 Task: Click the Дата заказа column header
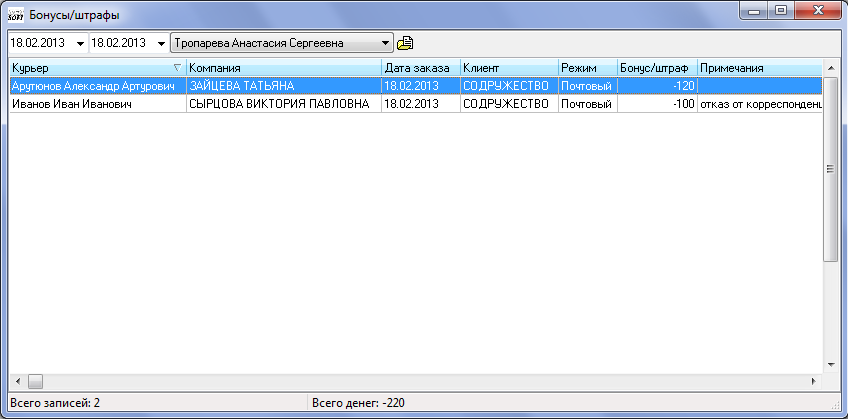(x=421, y=68)
